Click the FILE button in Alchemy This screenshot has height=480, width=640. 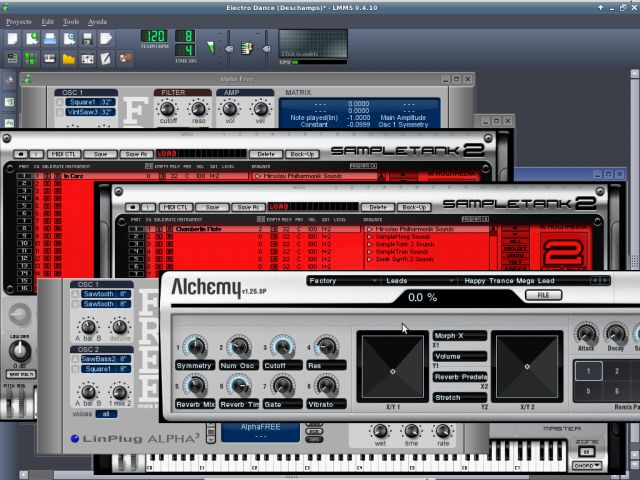tap(543, 295)
